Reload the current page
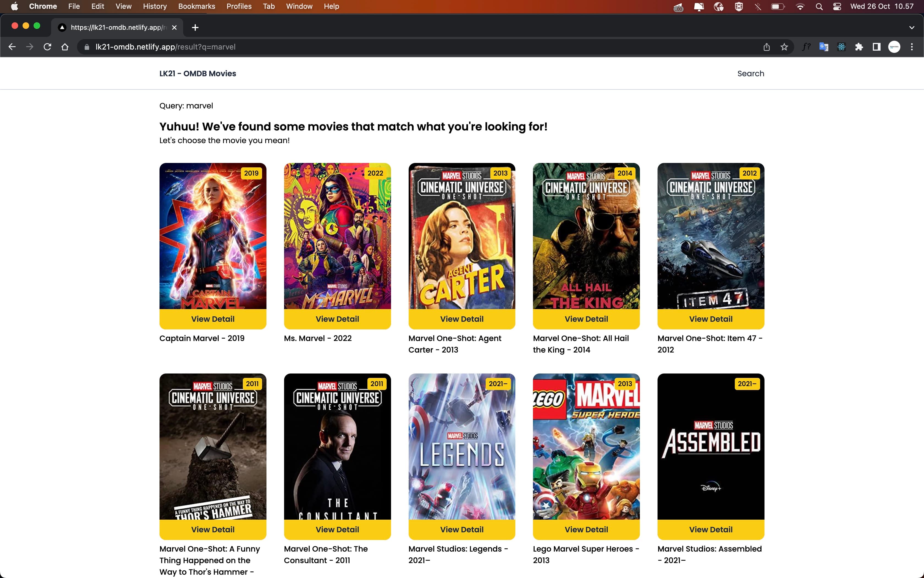The image size is (924, 578). (x=47, y=47)
